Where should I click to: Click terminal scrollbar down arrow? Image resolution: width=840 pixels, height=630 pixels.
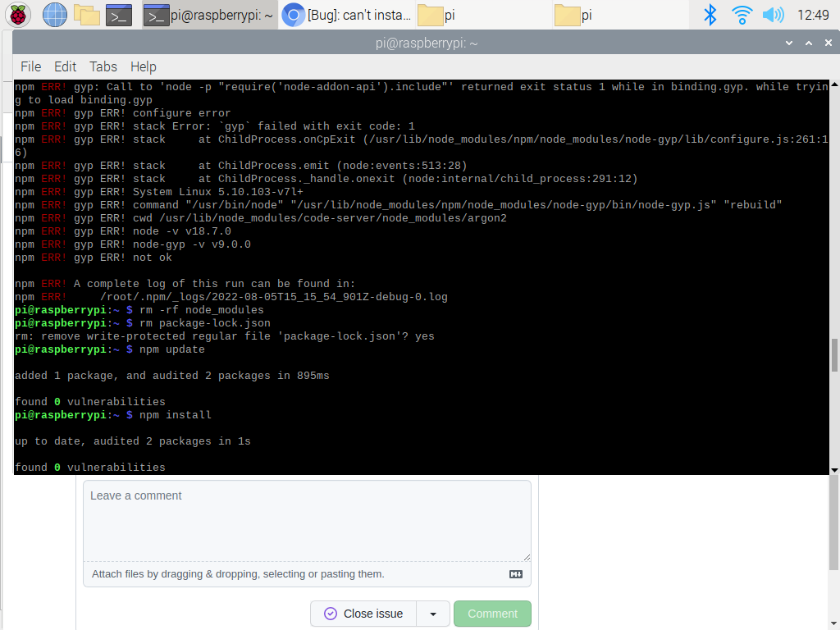pos(834,470)
